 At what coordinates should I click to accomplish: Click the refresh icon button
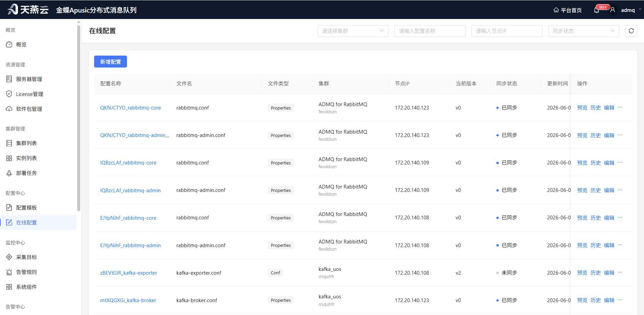tap(631, 31)
